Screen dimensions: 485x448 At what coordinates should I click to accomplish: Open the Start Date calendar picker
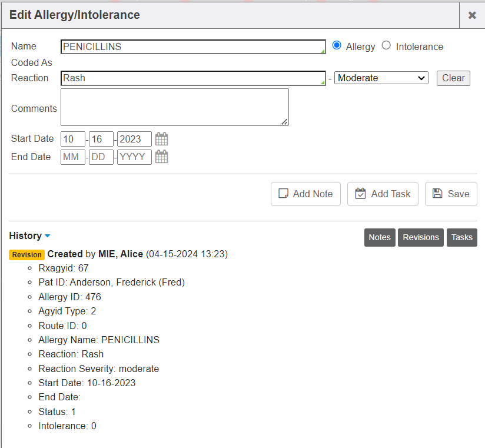pos(161,139)
